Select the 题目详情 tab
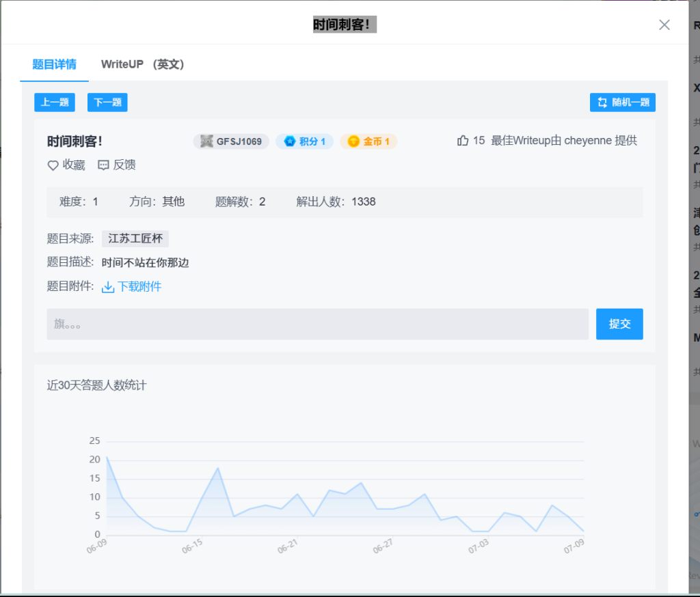The width and height of the screenshot is (700, 597). click(55, 64)
